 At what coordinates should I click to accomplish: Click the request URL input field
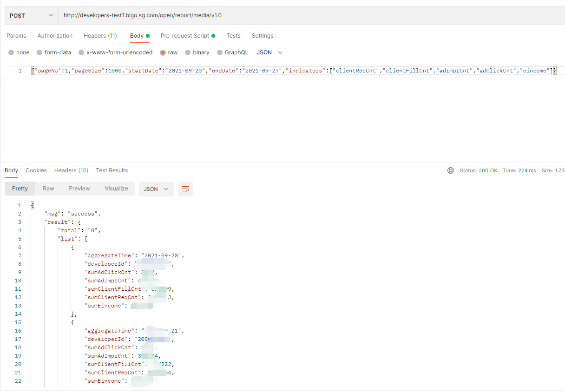(307, 15)
